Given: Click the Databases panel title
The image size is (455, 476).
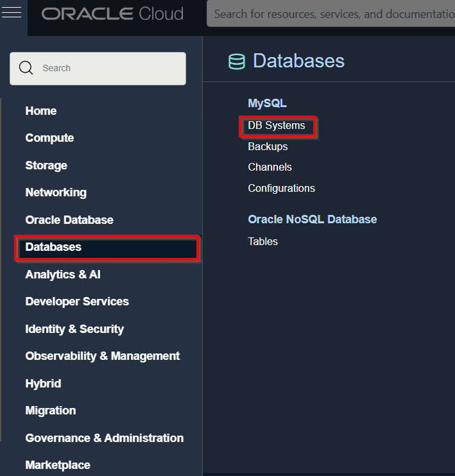Looking at the screenshot, I should [298, 61].
